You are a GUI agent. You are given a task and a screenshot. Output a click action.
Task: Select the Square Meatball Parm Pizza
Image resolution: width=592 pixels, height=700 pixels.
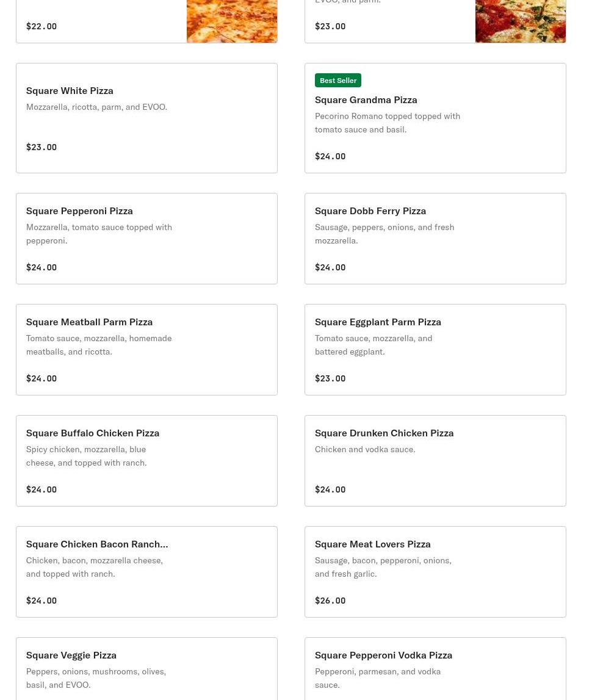click(x=89, y=322)
